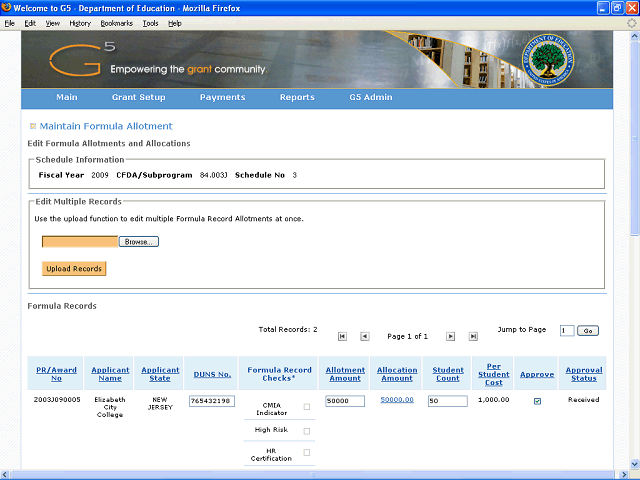The image size is (640, 480).
Task: Open the 50000.00 Allocation Amount link
Action: coord(397,400)
